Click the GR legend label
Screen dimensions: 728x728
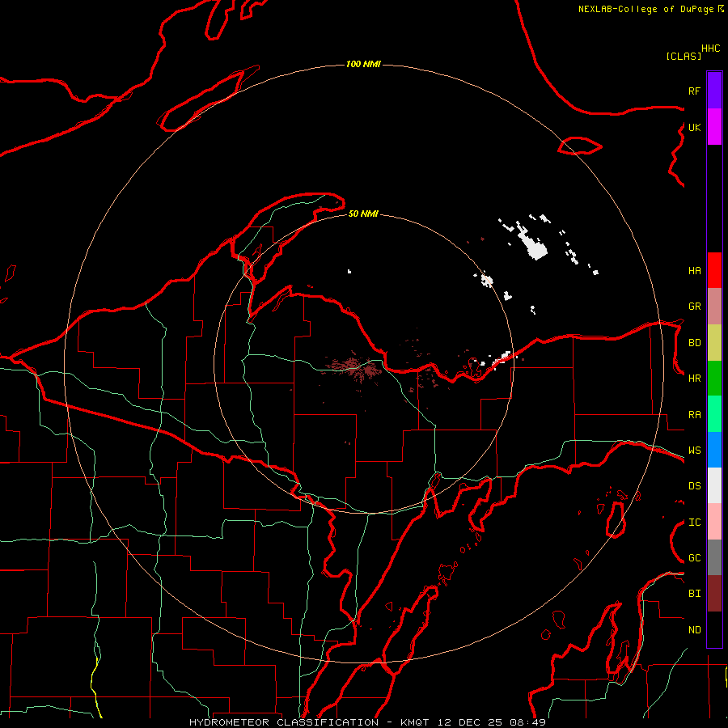pos(695,307)
